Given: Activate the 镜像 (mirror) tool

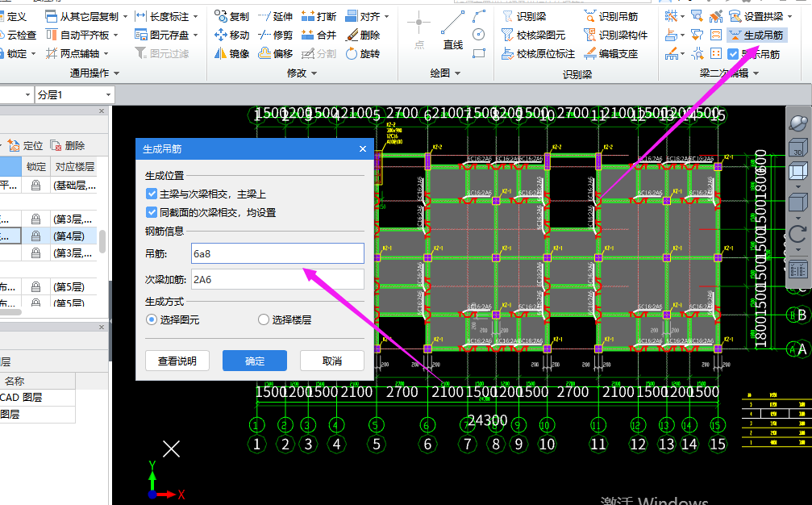Looking at the screenshot, I should [231, 53].
